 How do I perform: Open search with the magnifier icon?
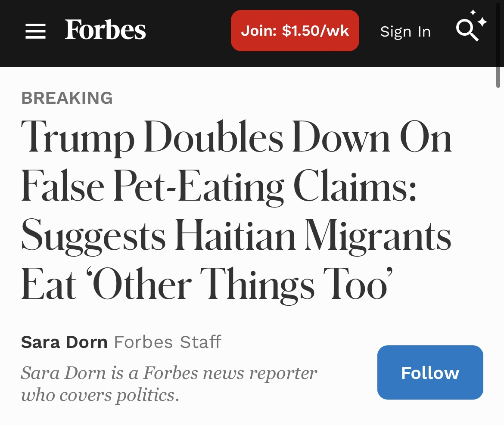tap(468, 30)
